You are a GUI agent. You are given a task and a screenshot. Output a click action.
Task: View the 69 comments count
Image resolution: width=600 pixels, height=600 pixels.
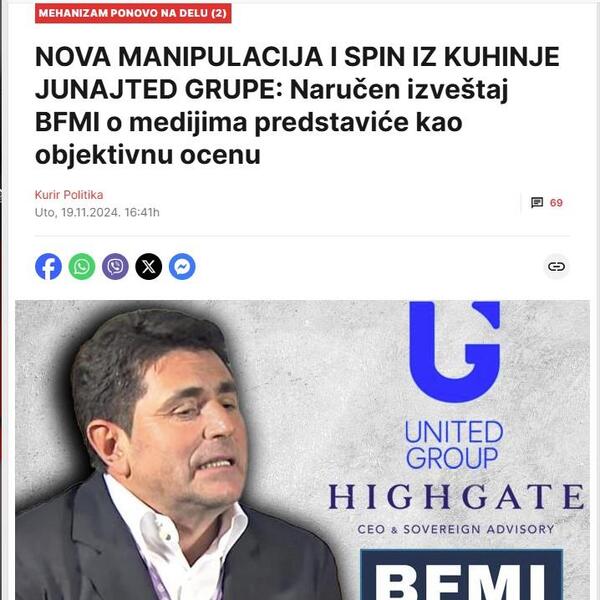[x=556, y=203]
